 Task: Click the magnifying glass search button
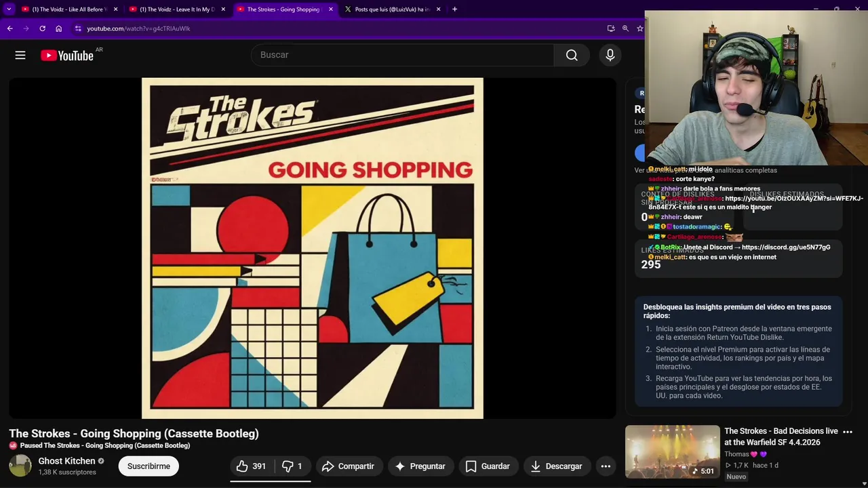(x=572, y=55)
